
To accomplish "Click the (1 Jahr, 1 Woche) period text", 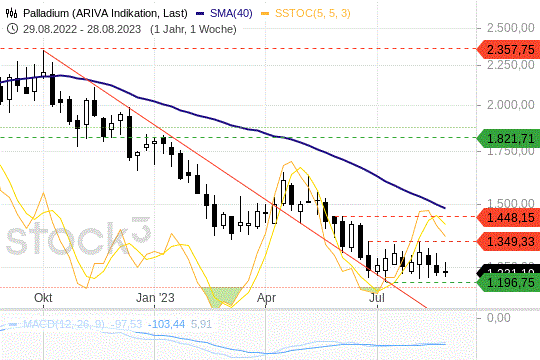I will pyautogui.click(x=193, y=29).
